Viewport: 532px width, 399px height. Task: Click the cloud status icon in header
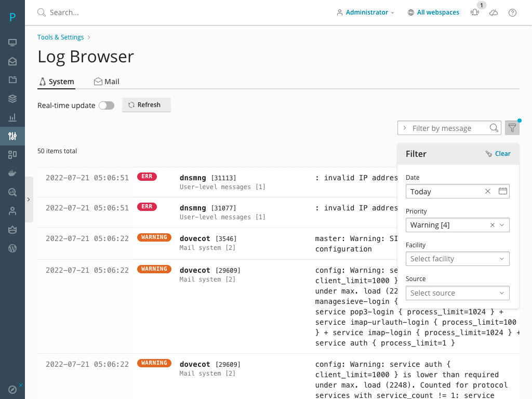tap(494, 12)
